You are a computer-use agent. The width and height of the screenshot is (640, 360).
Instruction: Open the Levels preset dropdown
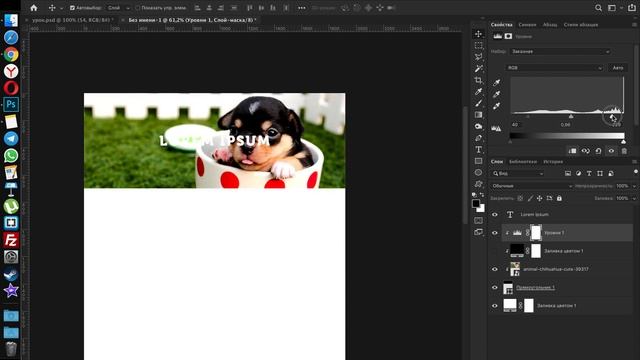click(560, 51)
